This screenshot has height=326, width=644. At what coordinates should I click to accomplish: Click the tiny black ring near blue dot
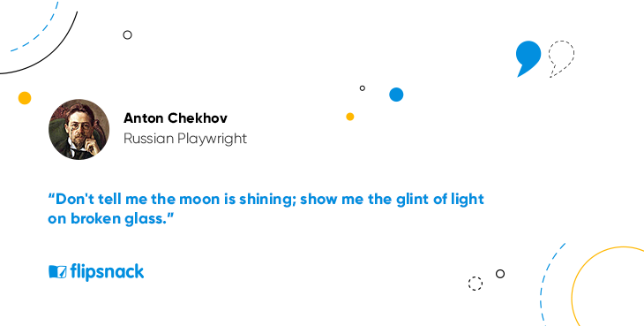[x=363, y=88]
